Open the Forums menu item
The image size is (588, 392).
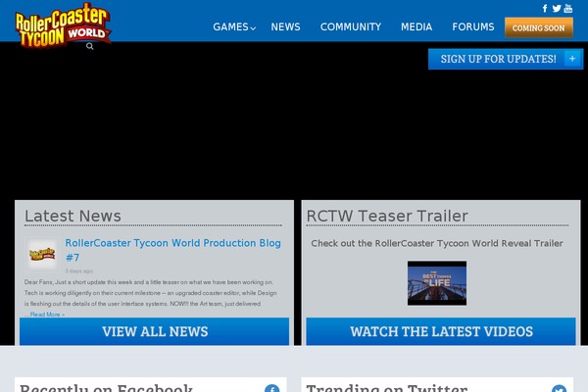[473, 27]
